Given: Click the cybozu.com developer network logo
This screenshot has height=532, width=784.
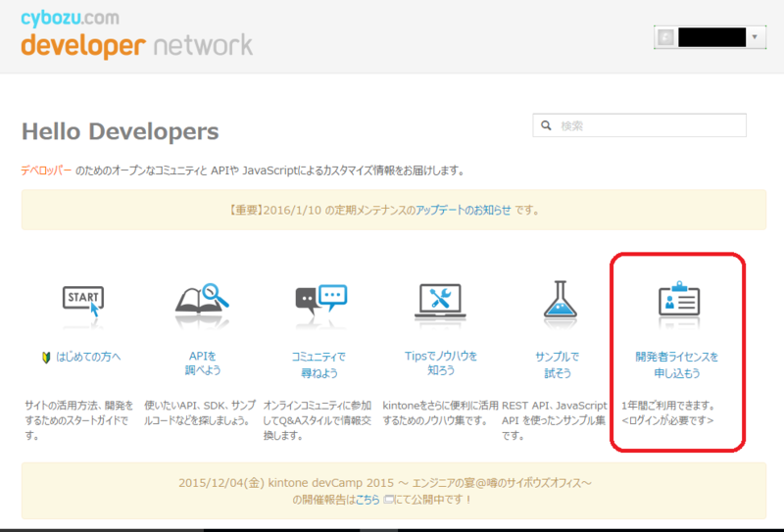Looking at the screenshot, I should [136, 34].
